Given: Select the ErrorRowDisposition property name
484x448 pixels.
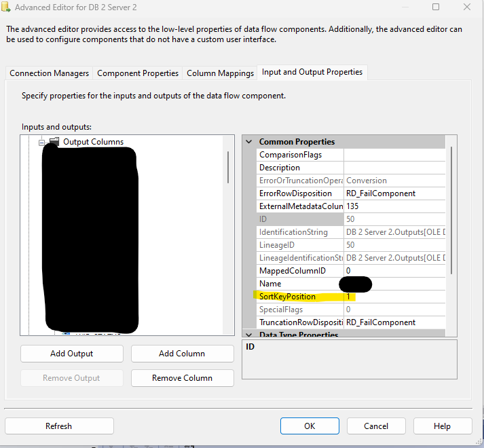Looking at the screenshot, I should 300,193.
